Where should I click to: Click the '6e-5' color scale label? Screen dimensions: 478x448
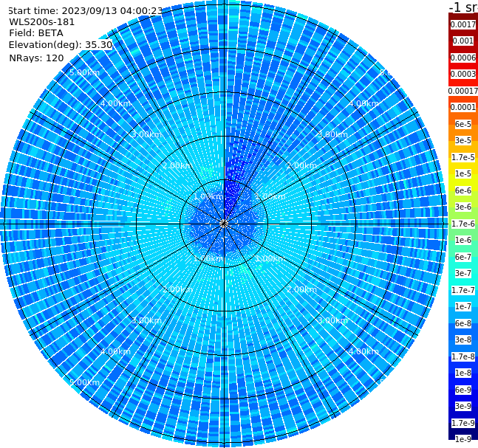463,124
